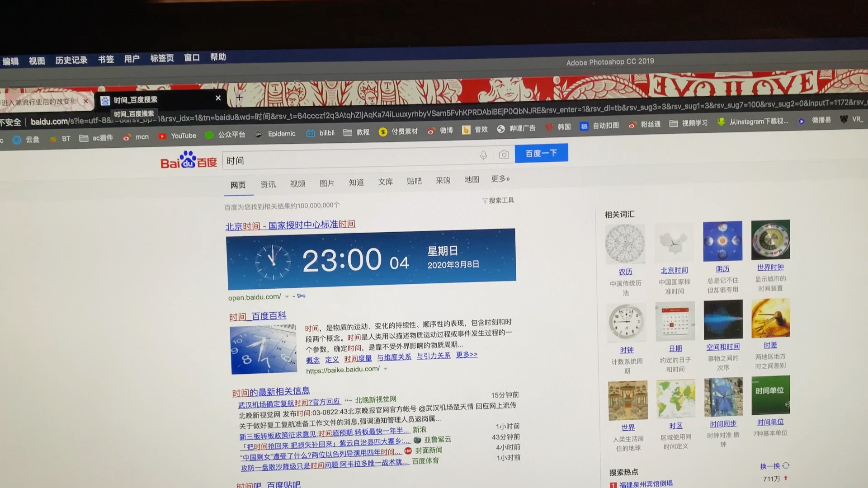Open the 标签页 menu
This screenshot has width=868, height=488.
pyautogui.click(x=162, y=58)
